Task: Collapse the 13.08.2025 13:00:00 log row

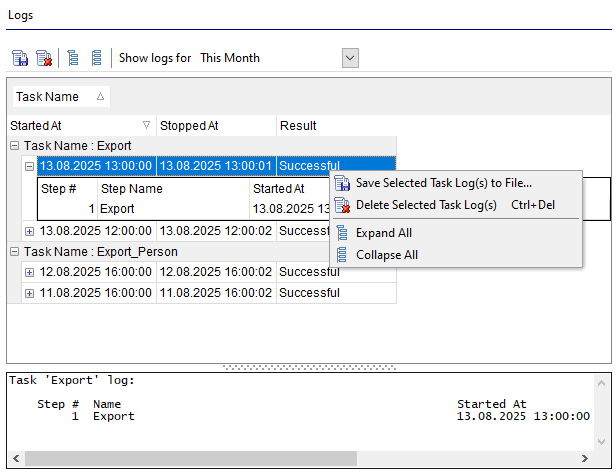Action: pos(29,166)
